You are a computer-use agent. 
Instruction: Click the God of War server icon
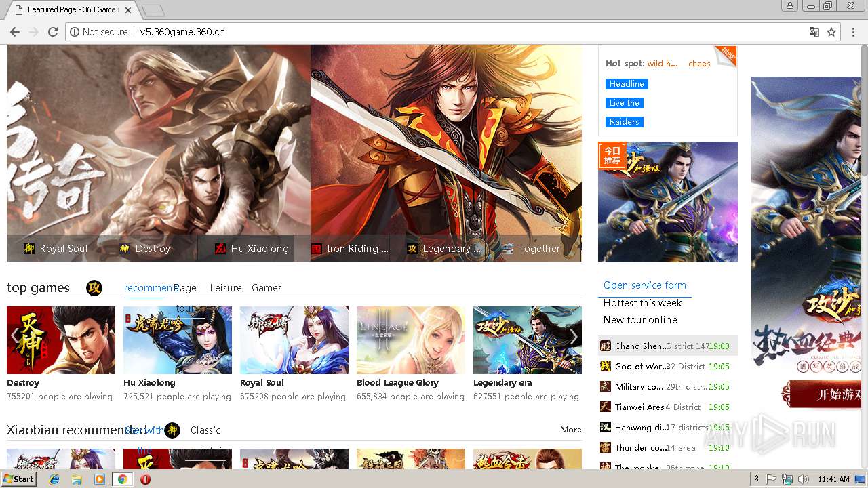tap(606, 366)
